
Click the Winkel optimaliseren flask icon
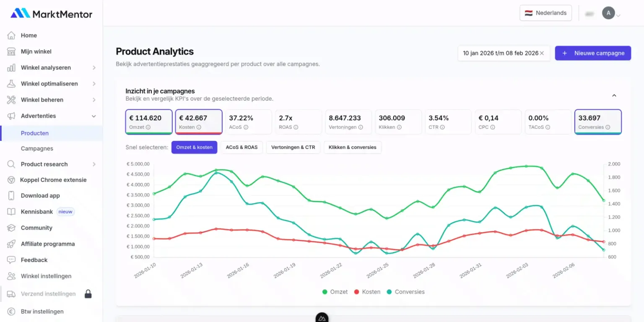[x=11, y=84]
